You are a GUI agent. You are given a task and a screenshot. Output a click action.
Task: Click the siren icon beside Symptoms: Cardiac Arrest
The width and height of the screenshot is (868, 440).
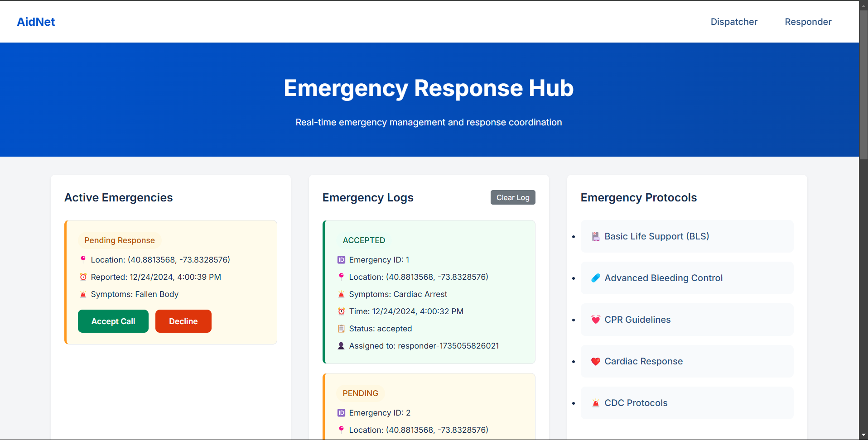[x=341, y=294]
